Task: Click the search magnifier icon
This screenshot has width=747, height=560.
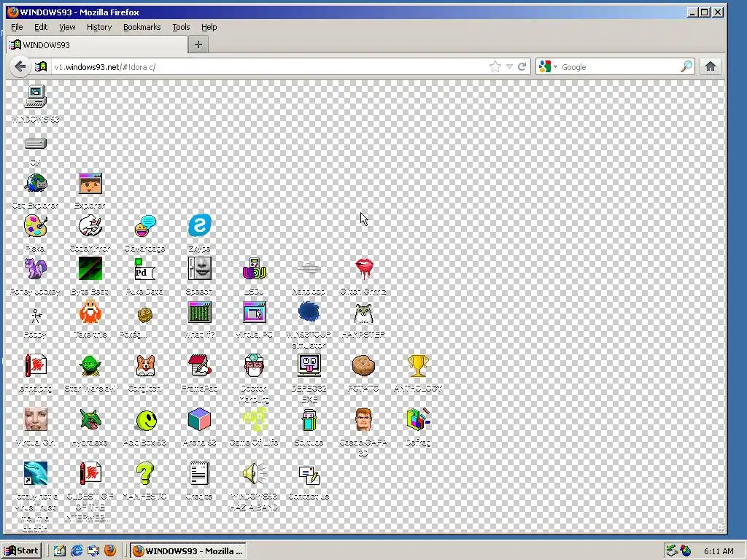Action: 686,66
